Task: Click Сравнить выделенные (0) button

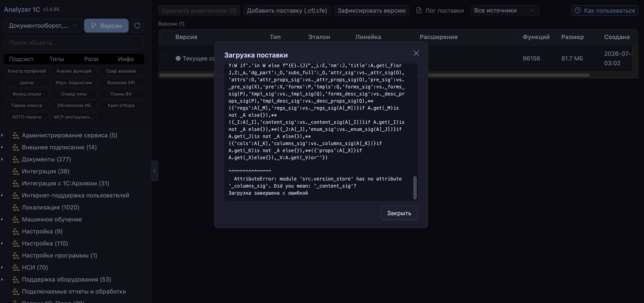Action: (x=199, y=11)
